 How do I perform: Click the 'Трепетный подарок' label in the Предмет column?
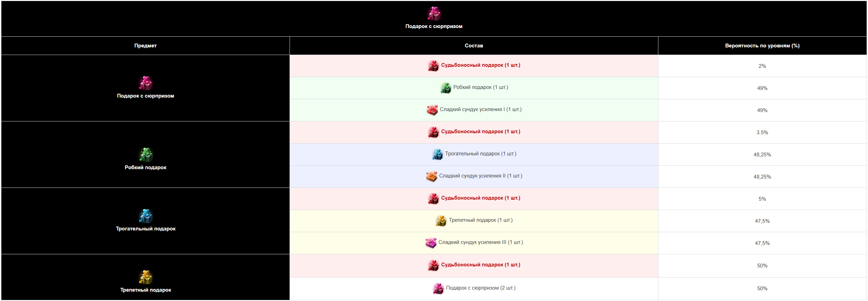[146, 290]
